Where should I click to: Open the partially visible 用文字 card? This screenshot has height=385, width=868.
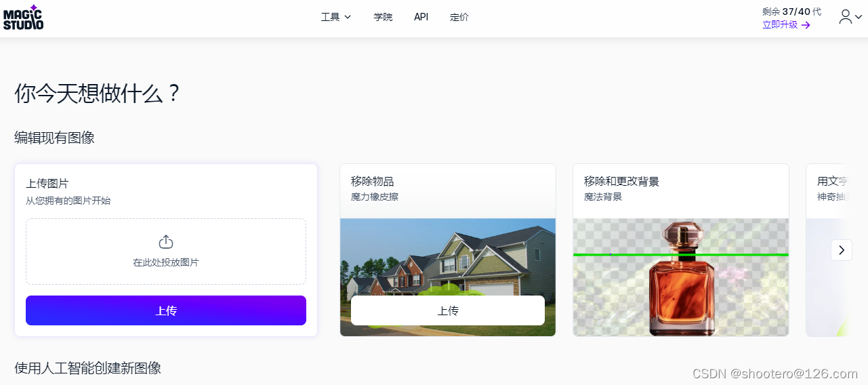coord(827,250)
